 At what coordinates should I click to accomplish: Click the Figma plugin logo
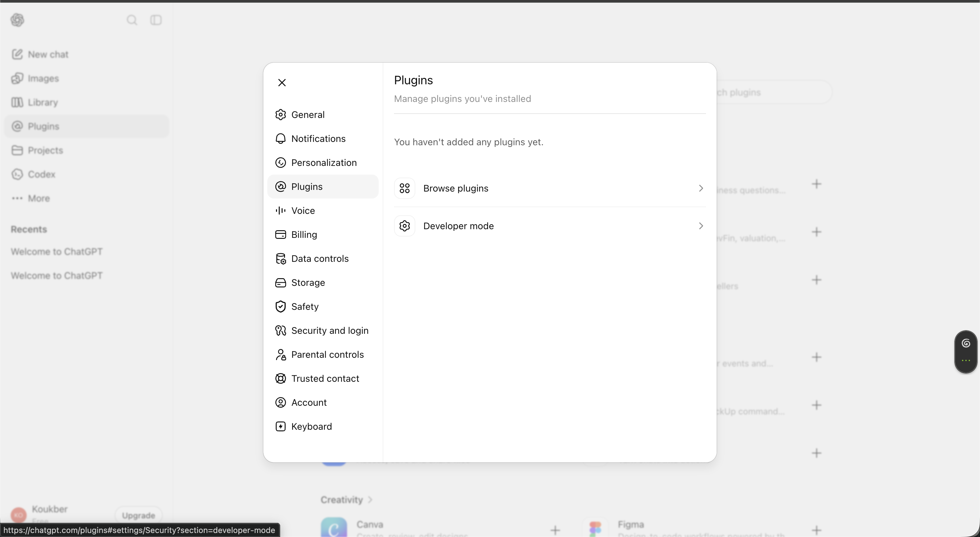(x=595, y=528)
